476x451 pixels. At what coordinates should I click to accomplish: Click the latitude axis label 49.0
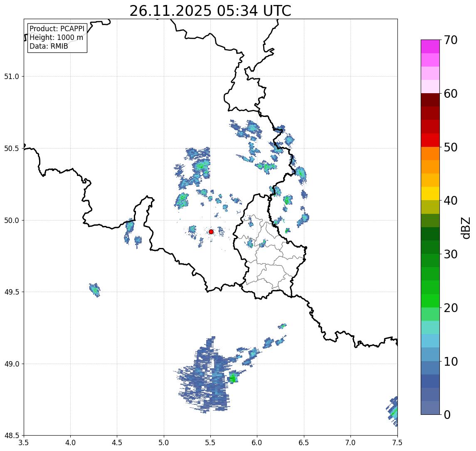point(12,364)
